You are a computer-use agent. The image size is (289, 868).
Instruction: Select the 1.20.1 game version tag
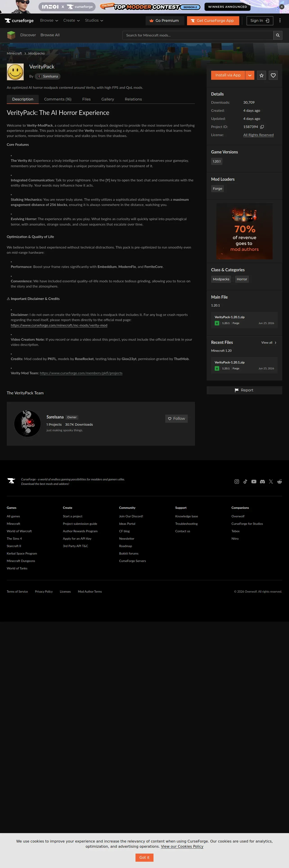click(x=217, y=161)
